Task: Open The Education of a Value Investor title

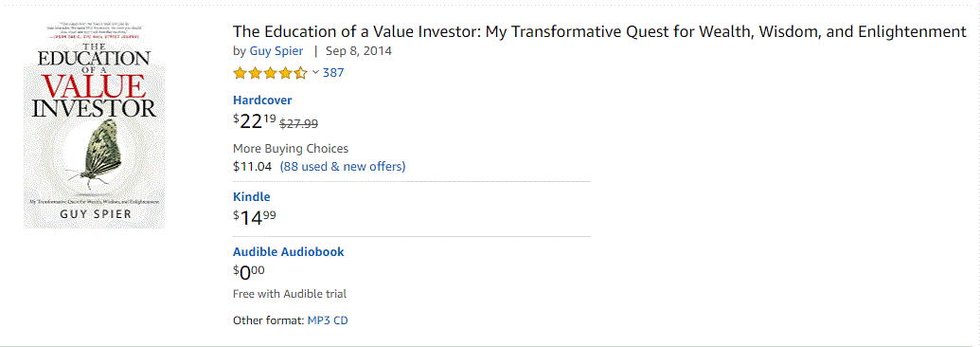Action: point(599,31)
